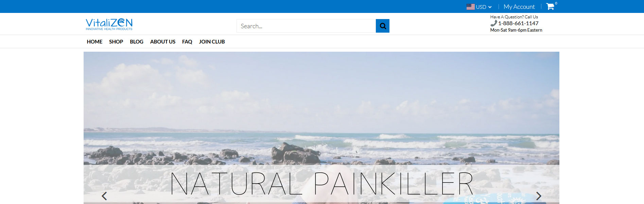Advance carousel with right arrow
The height and width of the screenshot is (204, 644).
pos(539,196)
